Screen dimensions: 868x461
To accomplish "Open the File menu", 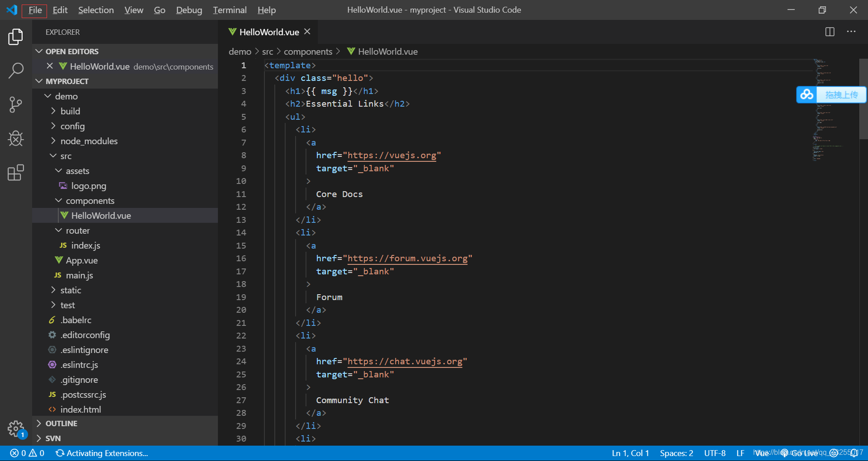I will [35, 10].
